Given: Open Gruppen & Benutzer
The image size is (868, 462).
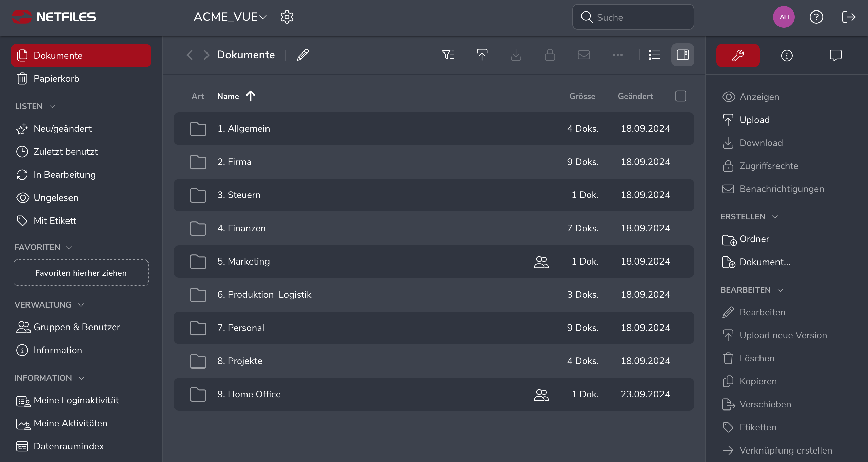Looking at the screenshot, I should pos(77,327).
